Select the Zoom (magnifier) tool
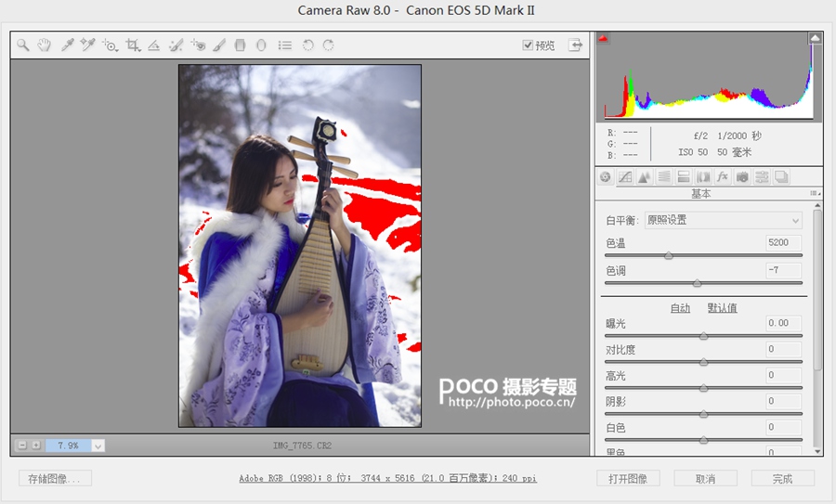 point(22,45)
